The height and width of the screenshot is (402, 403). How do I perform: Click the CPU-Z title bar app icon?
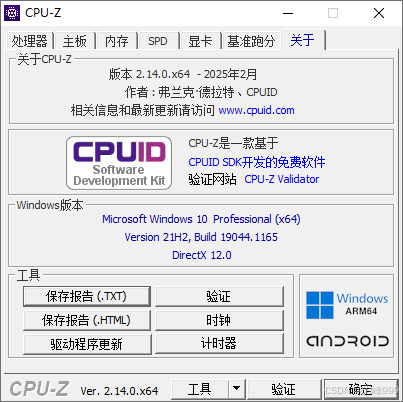click(x=12, y=13)
